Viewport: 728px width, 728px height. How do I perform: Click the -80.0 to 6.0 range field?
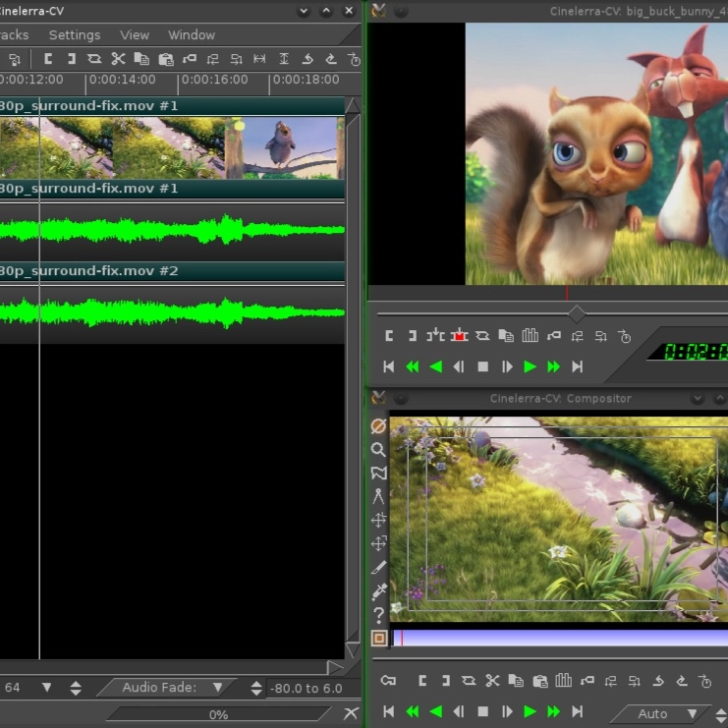click(x=305, y=688)
